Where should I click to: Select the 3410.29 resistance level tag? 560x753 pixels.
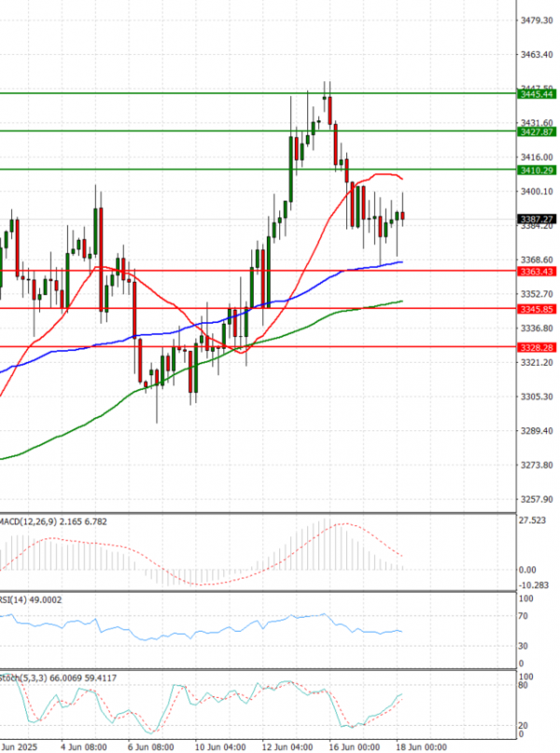[x=537, y=170]
